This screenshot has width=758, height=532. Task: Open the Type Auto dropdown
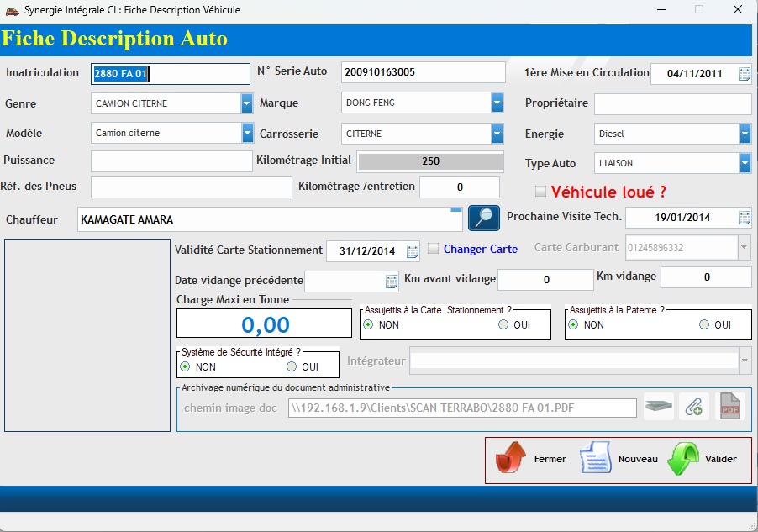(x=745, y=163)
